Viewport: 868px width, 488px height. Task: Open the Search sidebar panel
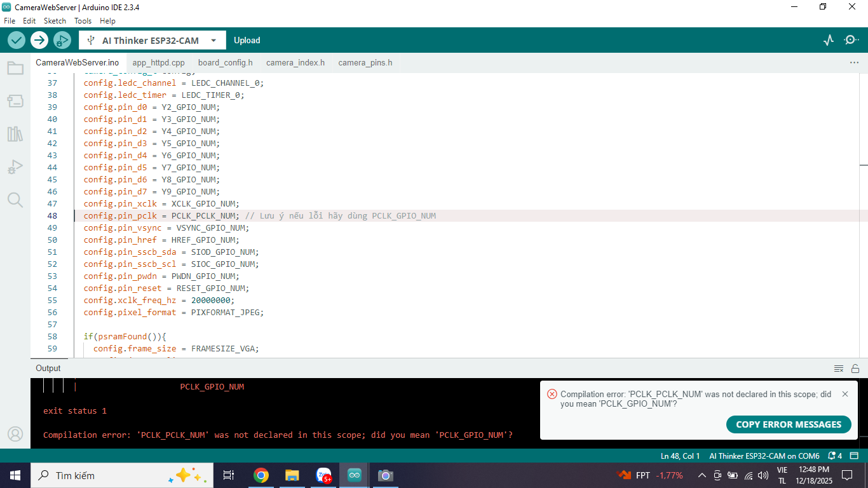click(15, 200)
